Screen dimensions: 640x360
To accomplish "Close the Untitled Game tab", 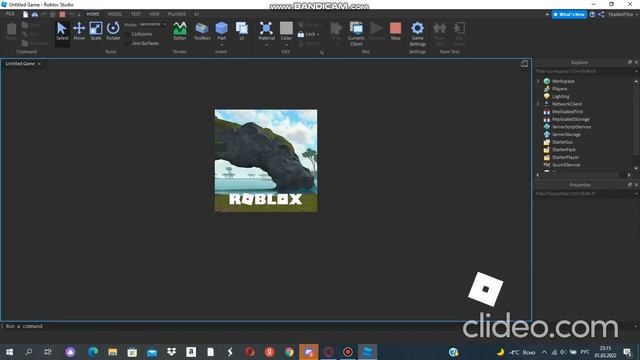I will 39,64.
